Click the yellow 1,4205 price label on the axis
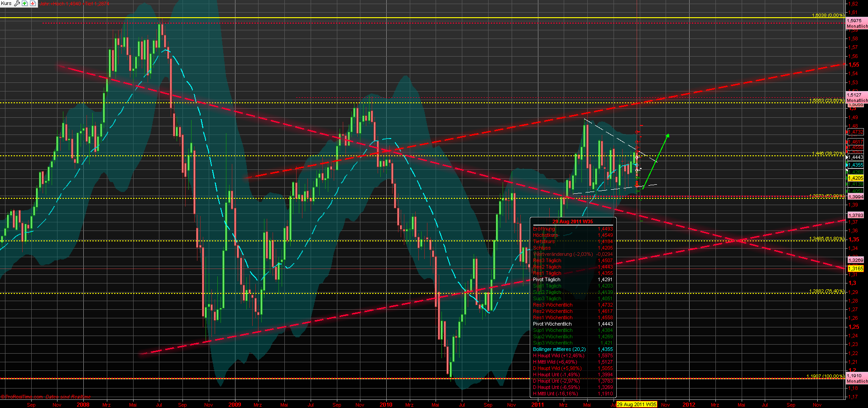 coord(855,178)
